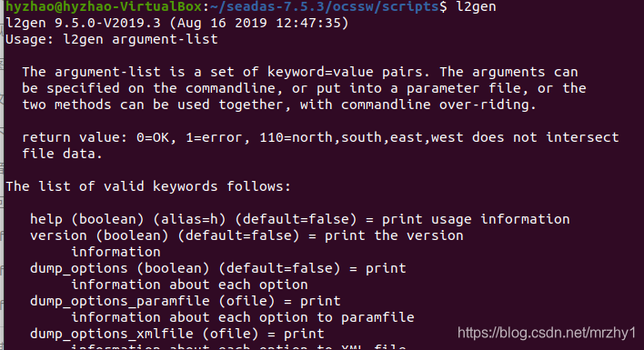Click the (alias=h) text
This screenshot has height=350, width=644.
189,219
